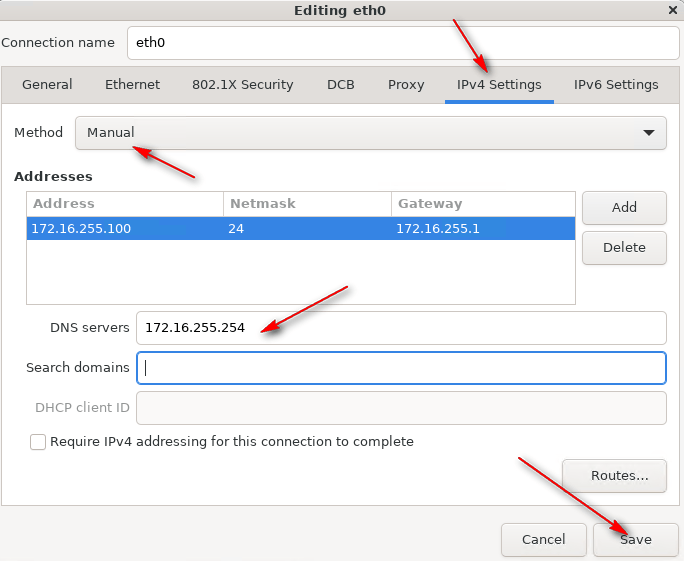Image resolution: width=684 pixels, height=561 pixels.
Task: Open the IPv6 Settings tab
Action: click(x=616, y=85)
